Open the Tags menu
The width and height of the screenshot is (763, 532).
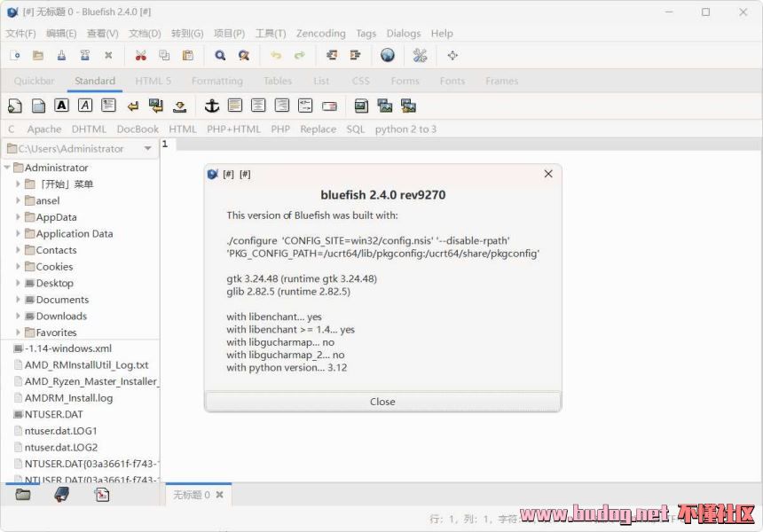point(366,33)
